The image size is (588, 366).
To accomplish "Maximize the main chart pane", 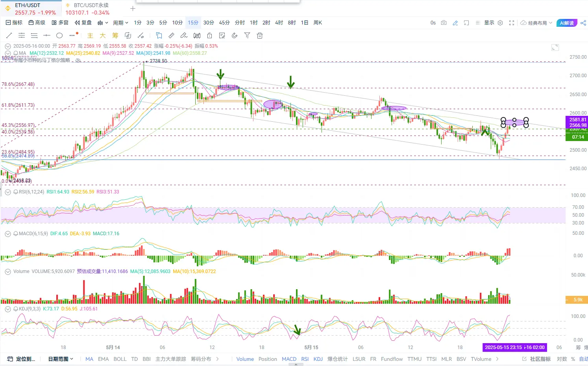I will [x=555, y=47].
